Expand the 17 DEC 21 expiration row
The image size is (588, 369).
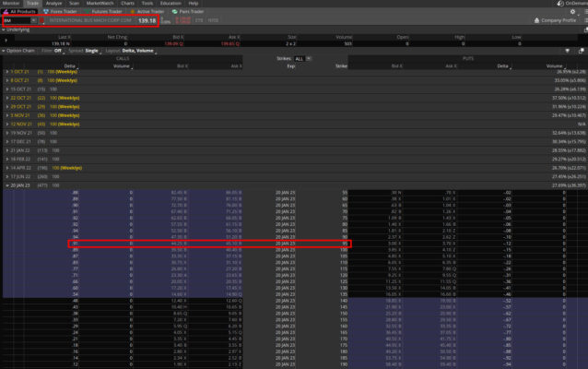pyautogui.click(x=8, y=139)
